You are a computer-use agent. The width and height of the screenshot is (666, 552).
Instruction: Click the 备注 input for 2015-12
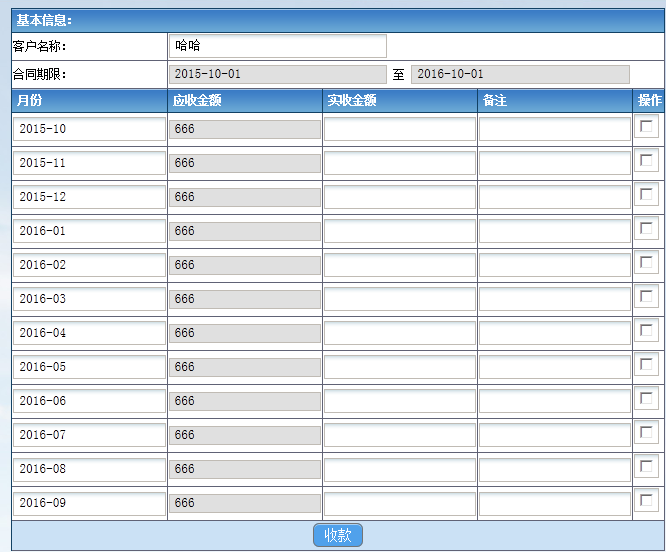click(x=555, y=197)
